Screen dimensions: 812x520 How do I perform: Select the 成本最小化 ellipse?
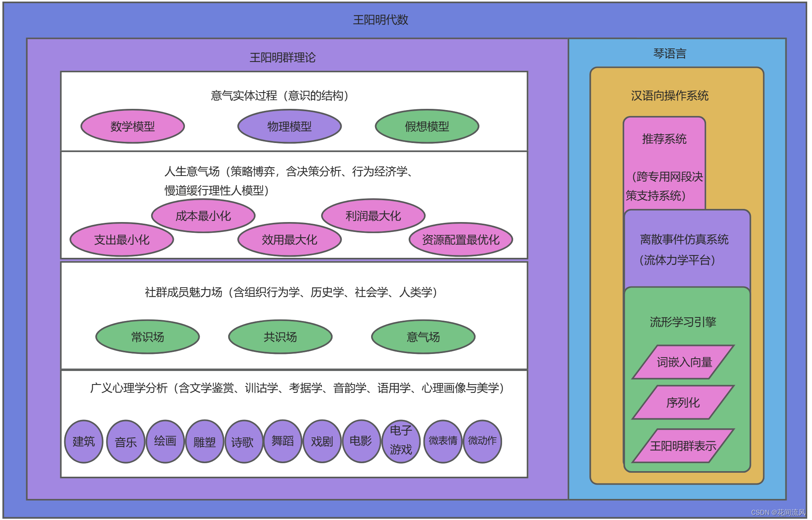point(203,216)
